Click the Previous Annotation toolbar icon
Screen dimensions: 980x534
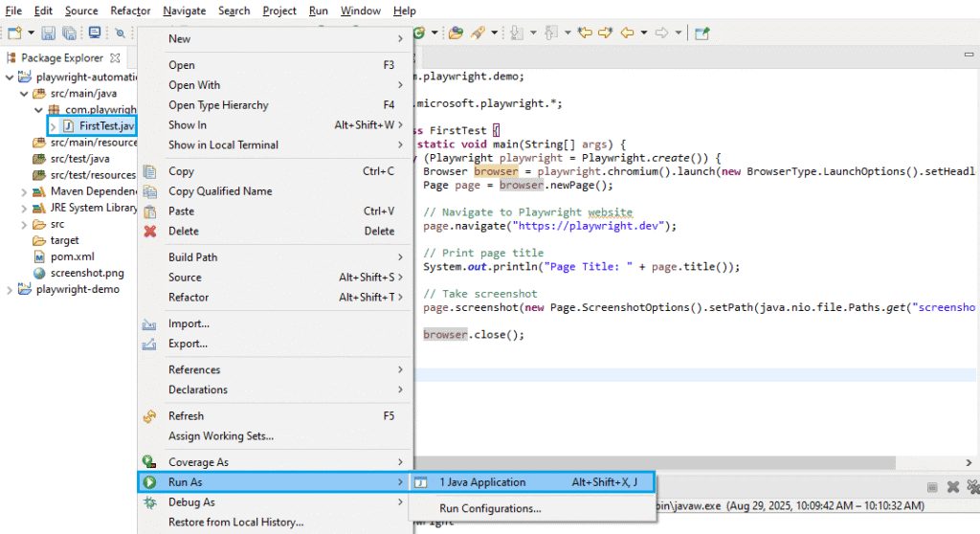click(550, 33)
